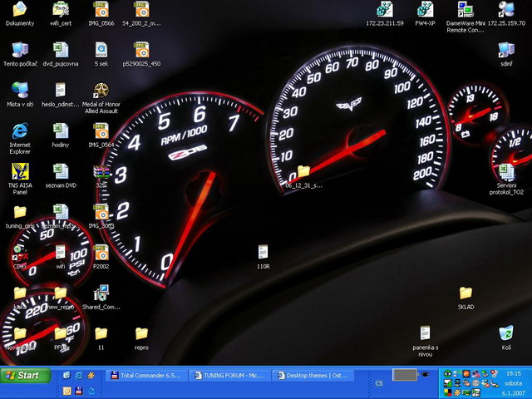The width and height of the screenshot is (532, 399).
Task: Switch to TUNING FORUM browser window
Action: [229, 376]
